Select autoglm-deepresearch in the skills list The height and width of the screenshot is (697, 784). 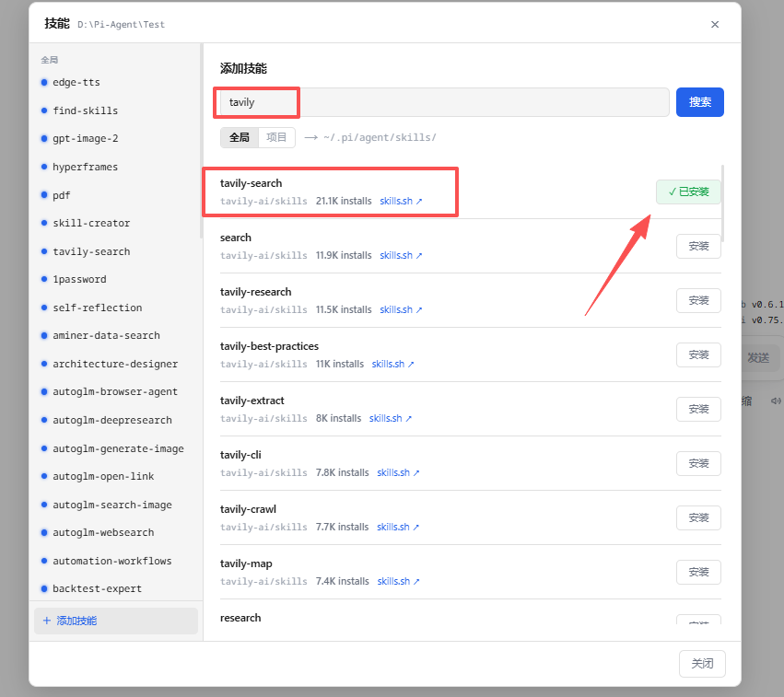coord(112,421)
